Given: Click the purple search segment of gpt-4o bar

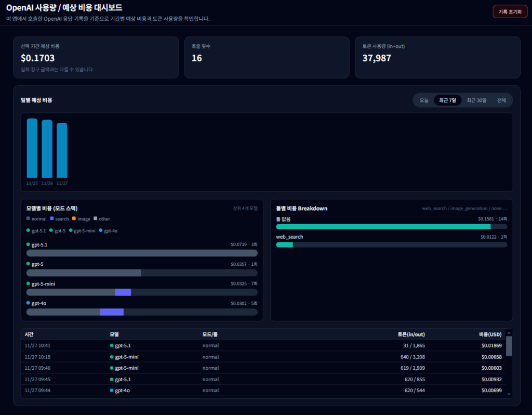Looking at the screenshot, I should tap(112, 312).
